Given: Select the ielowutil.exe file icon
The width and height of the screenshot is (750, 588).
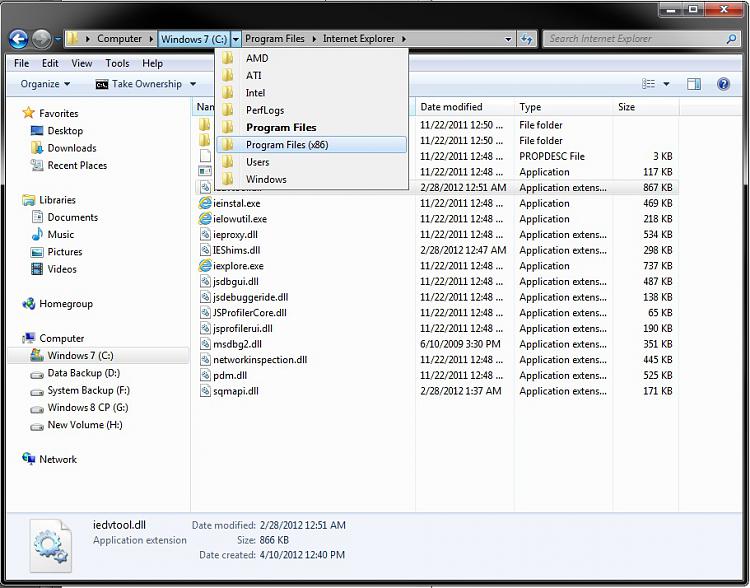Looking at the screenshot, I should tap(205, 219).
